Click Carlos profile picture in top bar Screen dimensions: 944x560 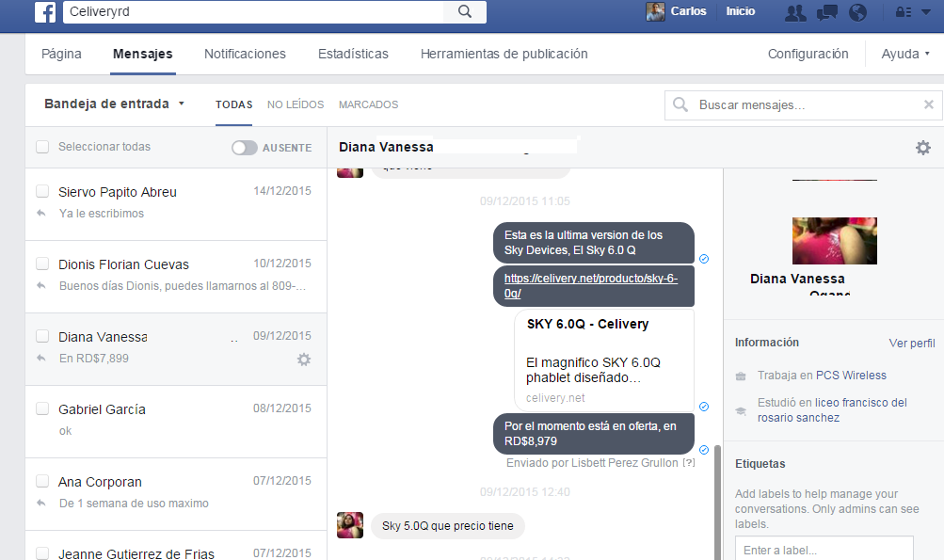point(656,11)
